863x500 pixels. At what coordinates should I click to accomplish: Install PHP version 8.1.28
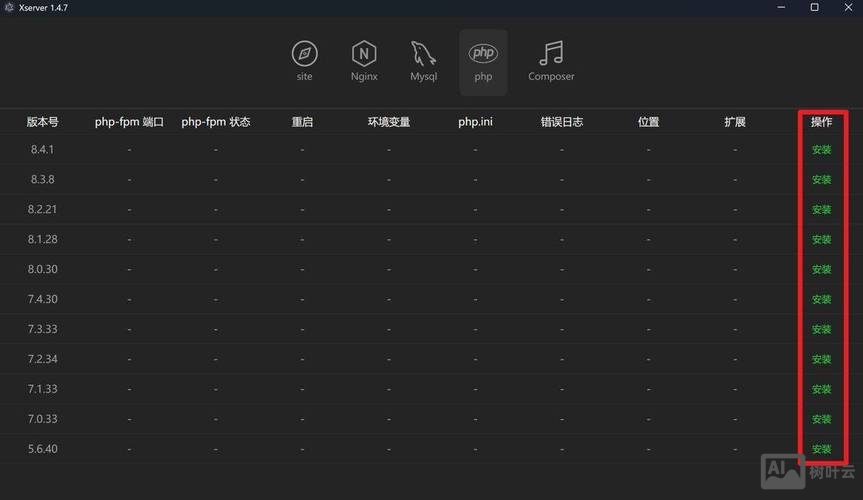(x=821, y=240)
